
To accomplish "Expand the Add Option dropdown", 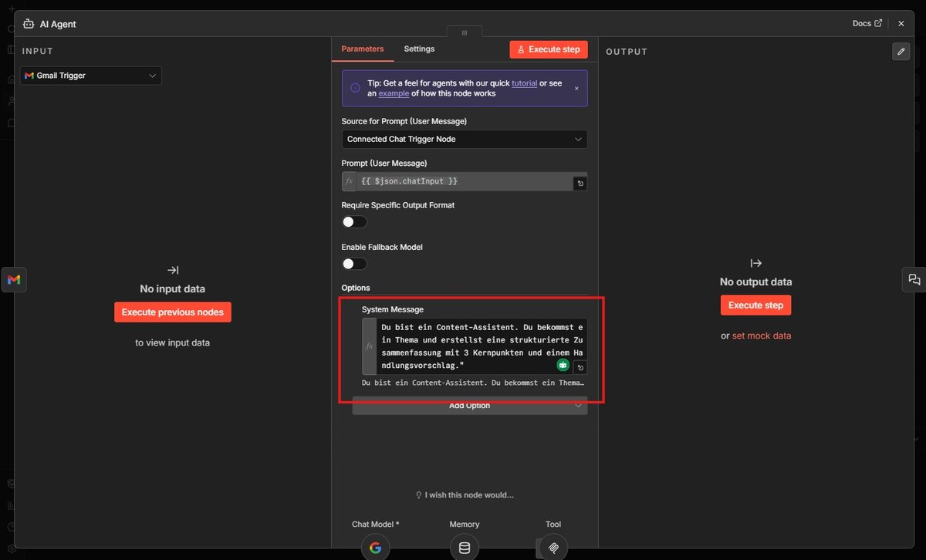I will pos(469,404).
